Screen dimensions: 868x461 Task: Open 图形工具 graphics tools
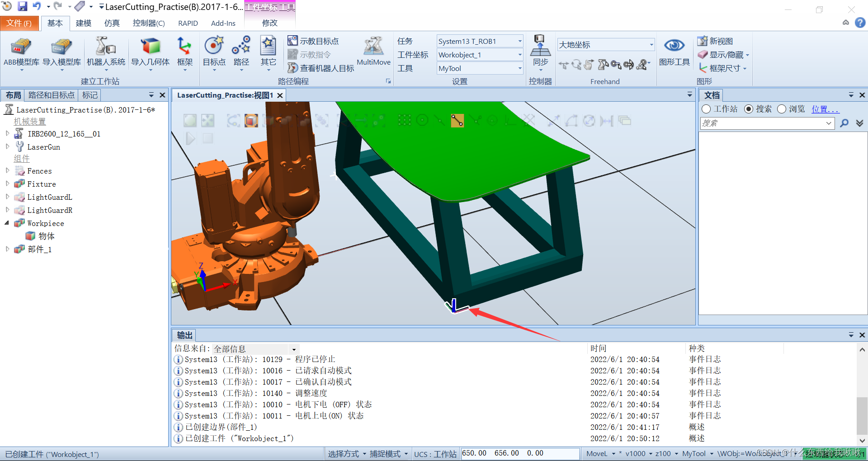[674, 52]
